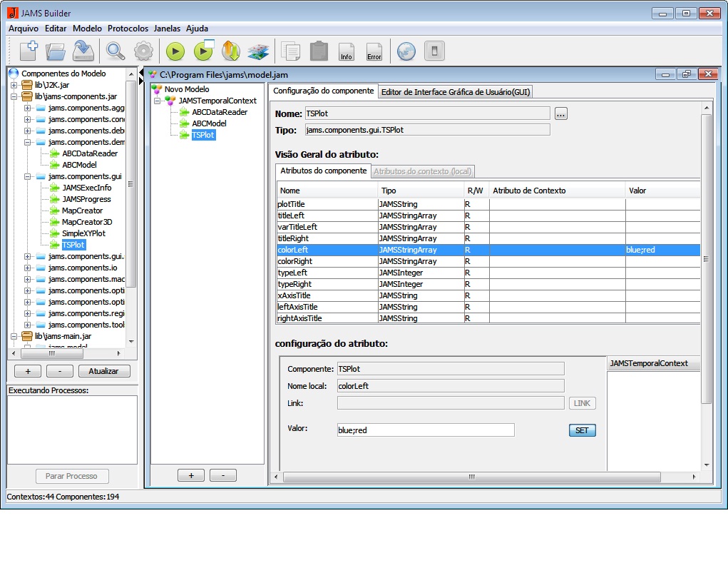Click the magnifying glass search icon
The height and width of the screenshot is (578, 728).
click(115, 51)
